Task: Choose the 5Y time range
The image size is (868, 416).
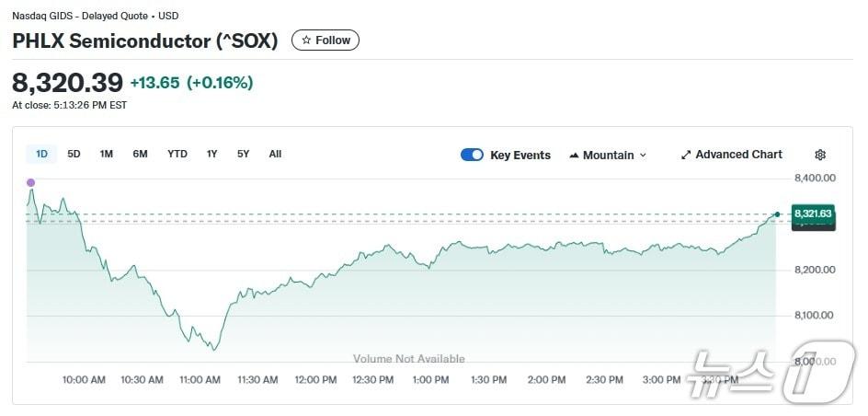Action: [243, 154]
